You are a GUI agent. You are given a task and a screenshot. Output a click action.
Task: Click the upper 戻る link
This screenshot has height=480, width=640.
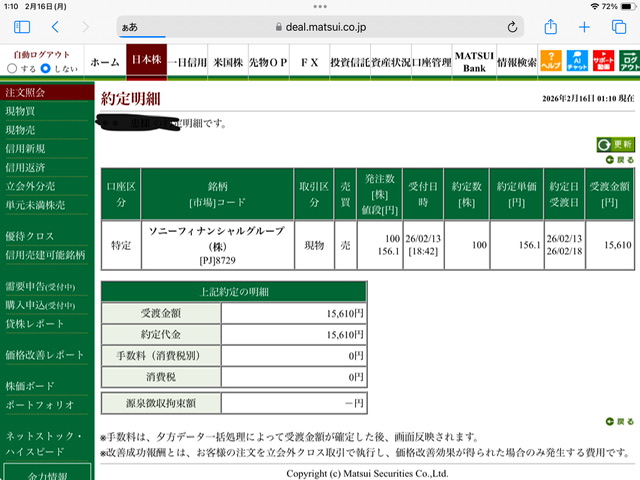click(x=620, y=160)
